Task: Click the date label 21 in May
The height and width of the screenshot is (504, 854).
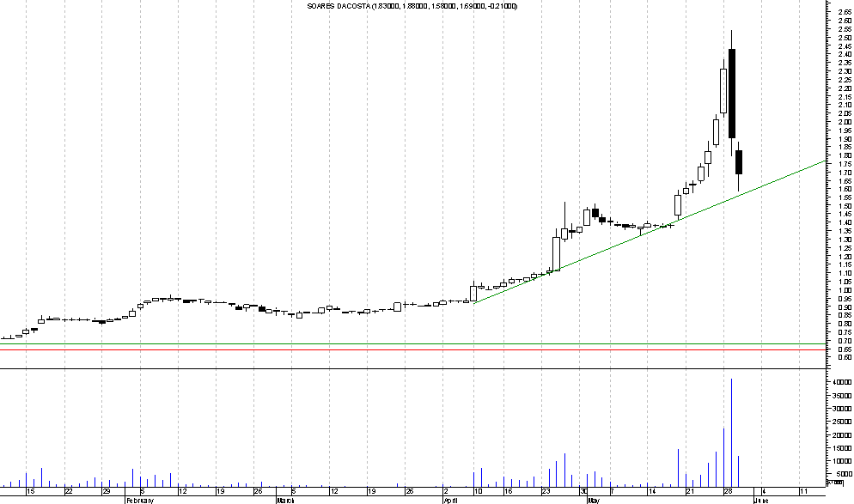Action: [x=690, y=491]
